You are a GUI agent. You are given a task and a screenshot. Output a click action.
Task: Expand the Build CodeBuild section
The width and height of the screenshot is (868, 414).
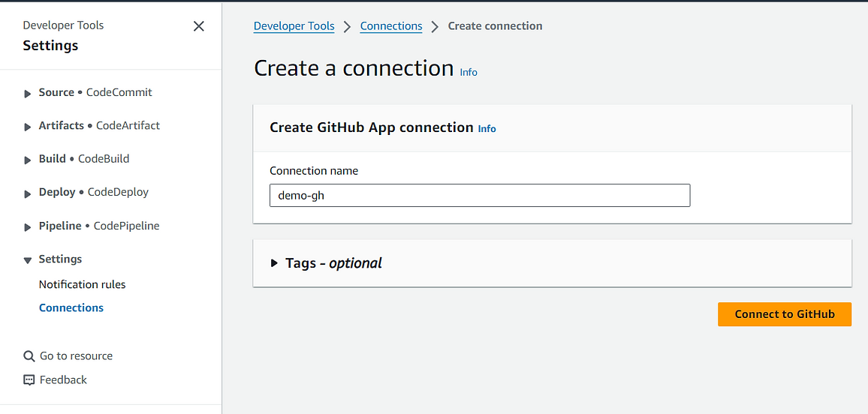coord(28,160)
